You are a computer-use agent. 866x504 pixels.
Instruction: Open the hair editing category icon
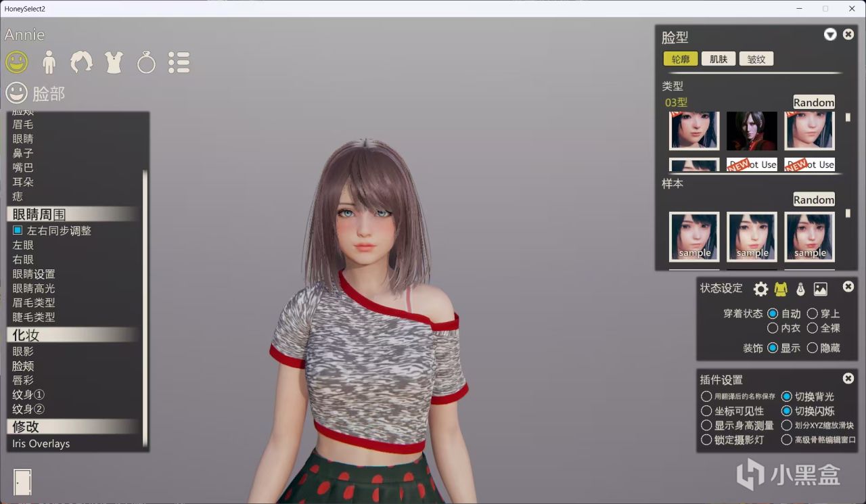click(x=82, y=62)
